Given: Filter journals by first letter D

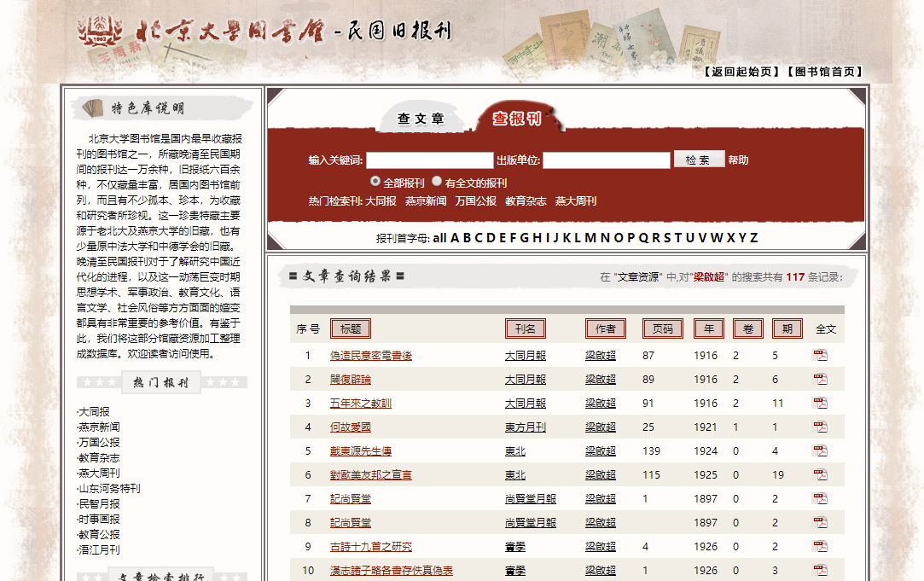Looking at the screenshot, I should tap(491, 238).
